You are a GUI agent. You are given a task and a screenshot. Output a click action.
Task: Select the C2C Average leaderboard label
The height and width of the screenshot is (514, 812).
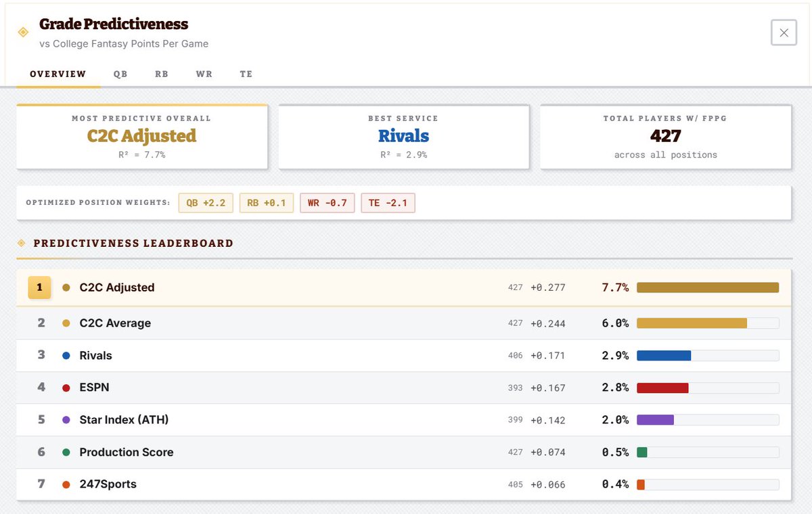115,323
